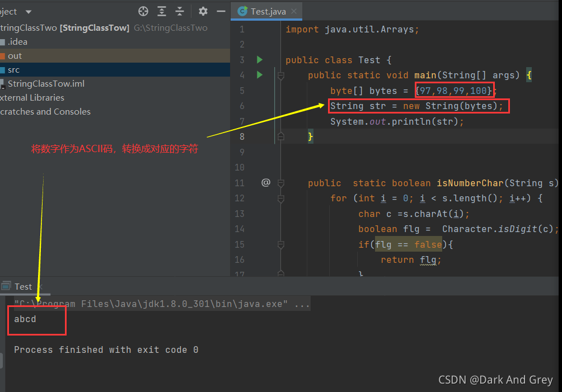Click the 'abcd' console output text
Viewport: 562px width, 392px height.
(x=25, y=319)
